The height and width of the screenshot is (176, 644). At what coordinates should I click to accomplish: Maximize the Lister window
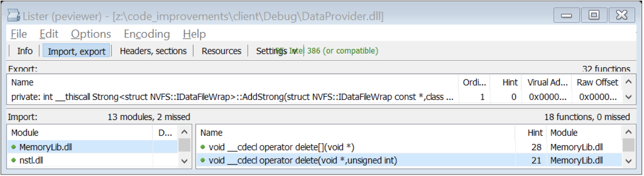(x=594, y=15)
